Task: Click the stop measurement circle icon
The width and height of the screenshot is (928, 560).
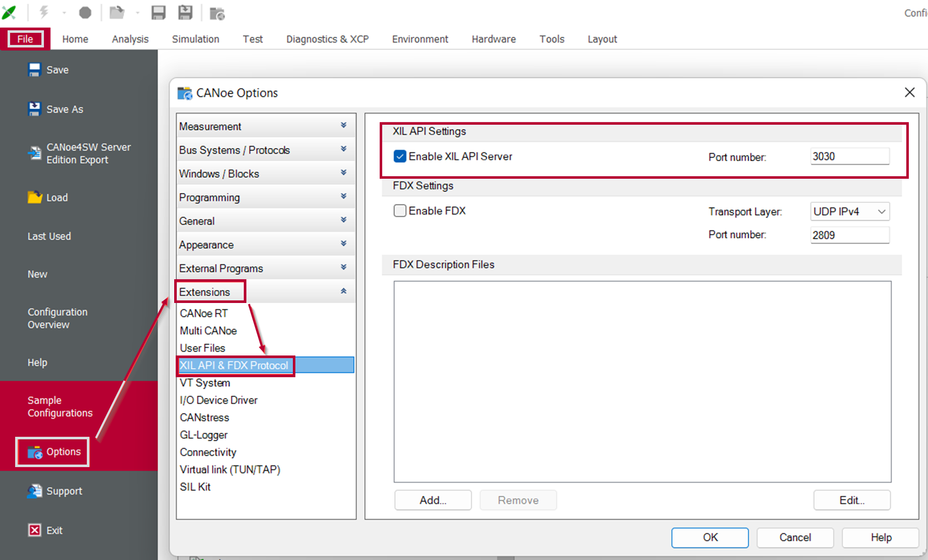Action: 85,13
